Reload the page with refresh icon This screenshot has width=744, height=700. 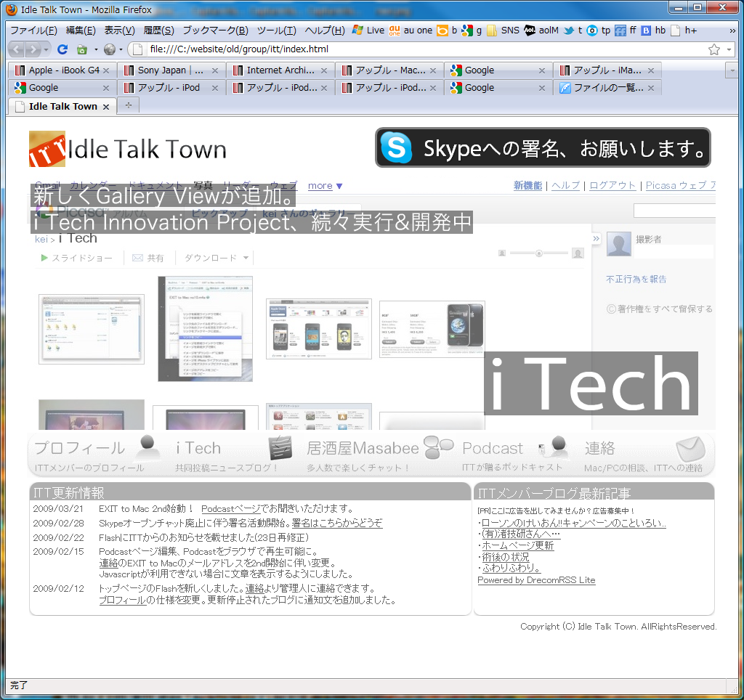62,49
